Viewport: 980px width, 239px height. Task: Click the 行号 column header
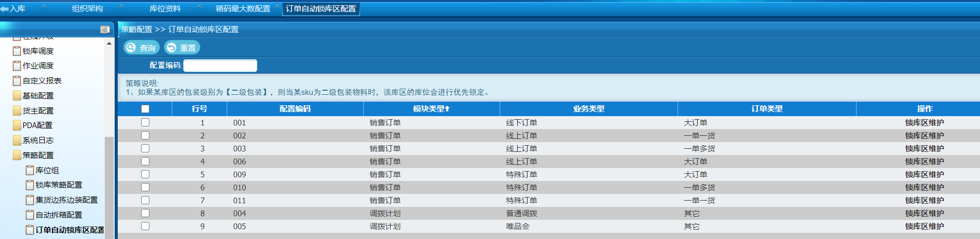(199, 109)
